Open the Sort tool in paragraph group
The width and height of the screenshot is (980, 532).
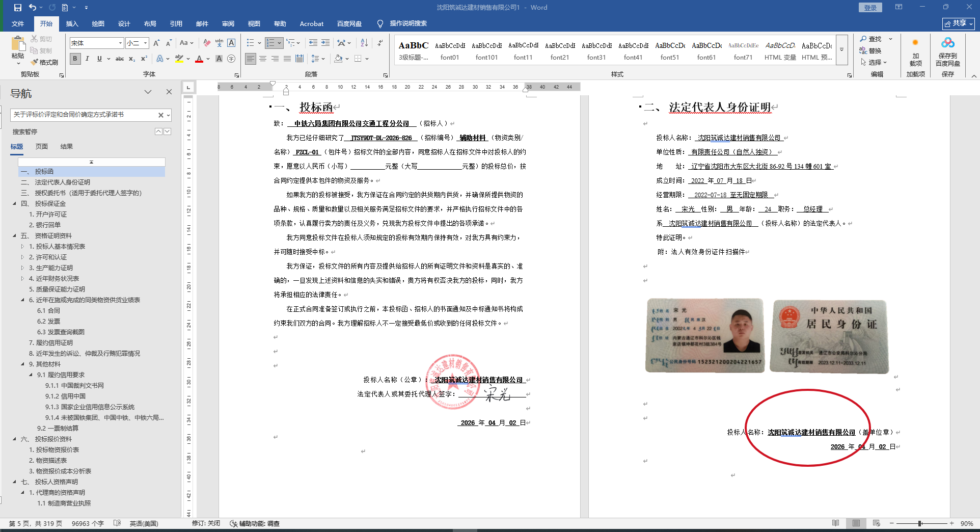[x=364, y=43]
